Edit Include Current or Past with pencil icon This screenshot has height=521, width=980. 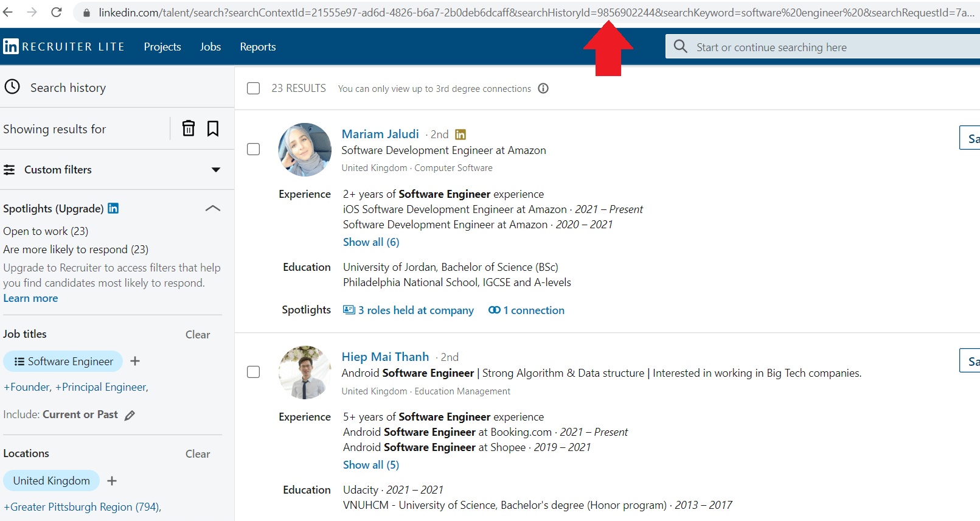(130, 415)
